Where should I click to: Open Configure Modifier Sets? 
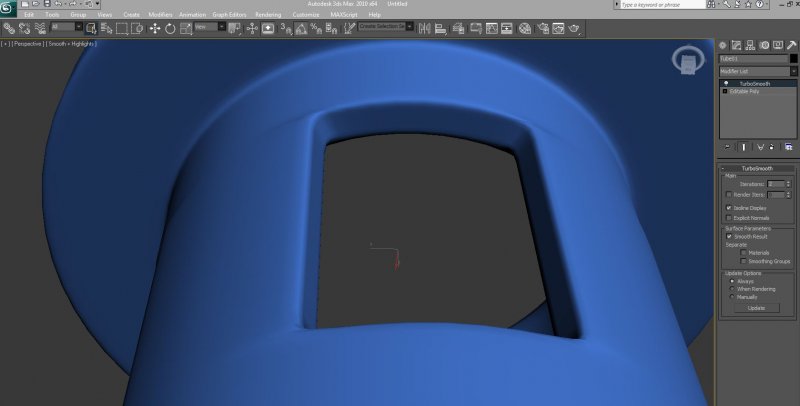[x=789, y=147]
